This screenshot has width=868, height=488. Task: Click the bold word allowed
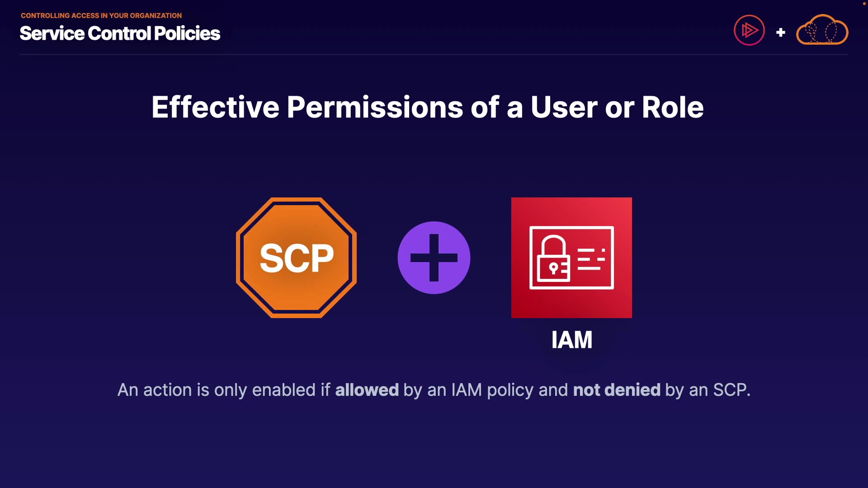tap(367, 390)
